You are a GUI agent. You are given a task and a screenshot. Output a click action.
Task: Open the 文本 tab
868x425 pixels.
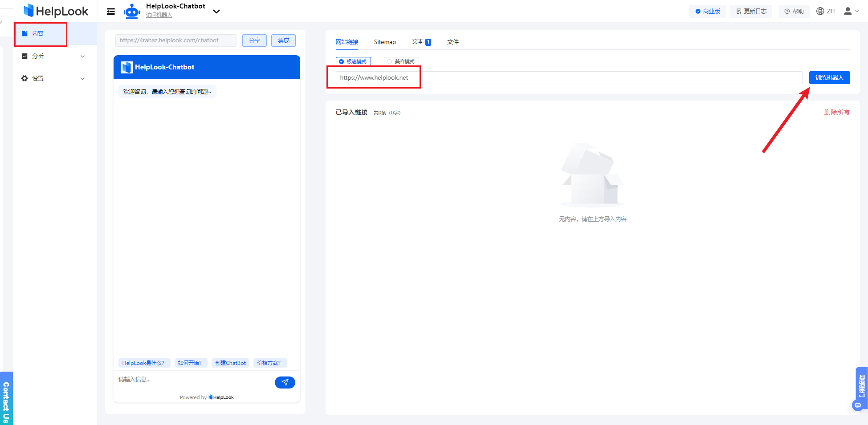click(x=419, y=41)
